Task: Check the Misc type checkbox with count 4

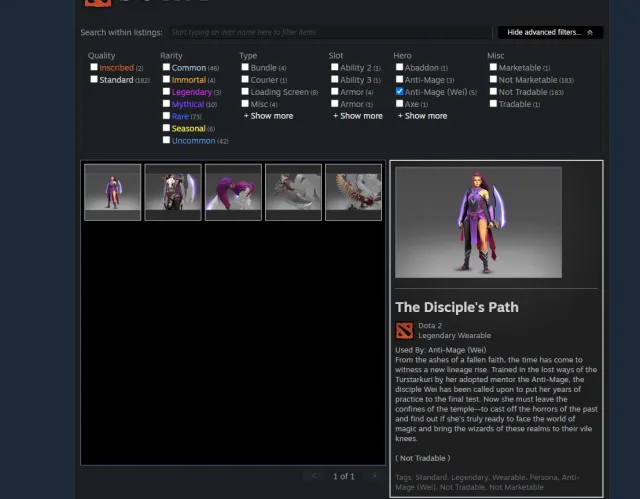Action: 245,104
